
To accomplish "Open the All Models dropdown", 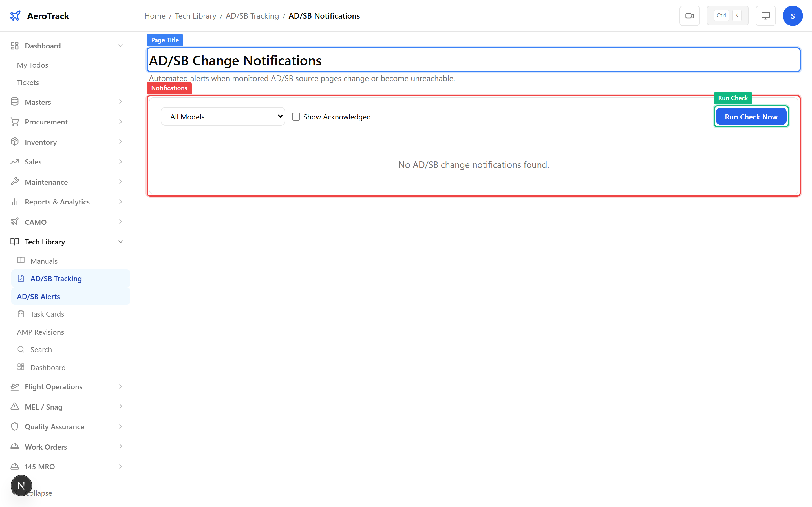I will click(222, 116).
